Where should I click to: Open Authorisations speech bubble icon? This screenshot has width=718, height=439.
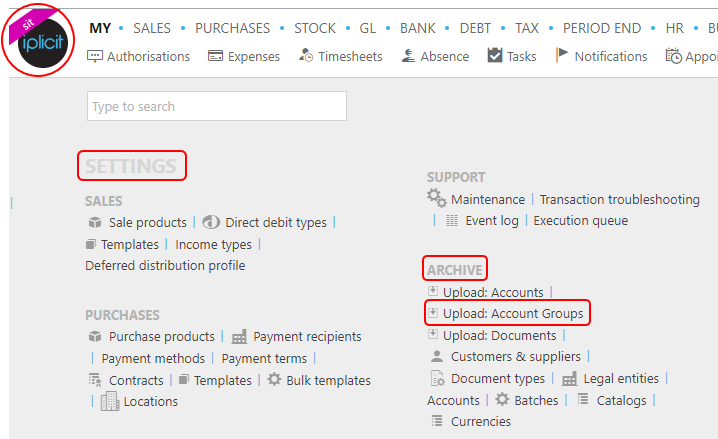coord(95,56)
